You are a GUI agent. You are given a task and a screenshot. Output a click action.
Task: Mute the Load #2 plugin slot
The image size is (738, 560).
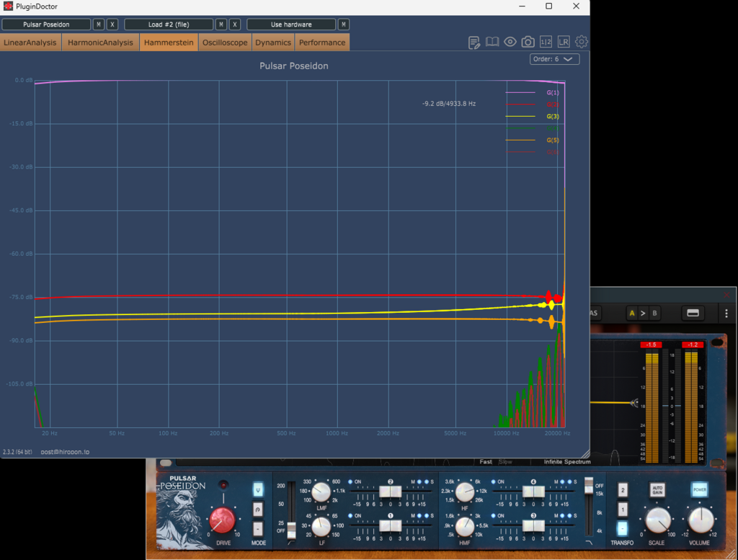(x=221, y=25)
